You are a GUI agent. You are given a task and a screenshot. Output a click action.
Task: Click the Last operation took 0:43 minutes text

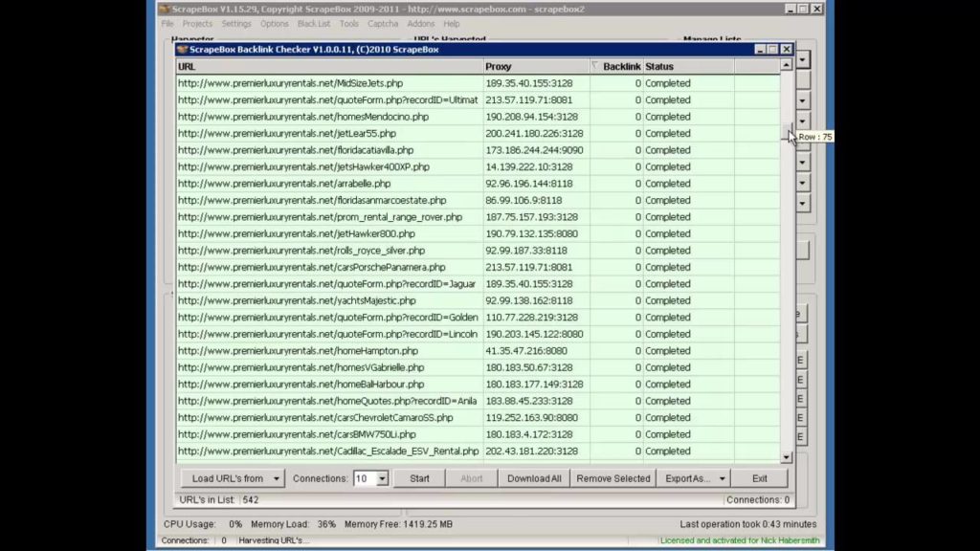coord(748,524)
